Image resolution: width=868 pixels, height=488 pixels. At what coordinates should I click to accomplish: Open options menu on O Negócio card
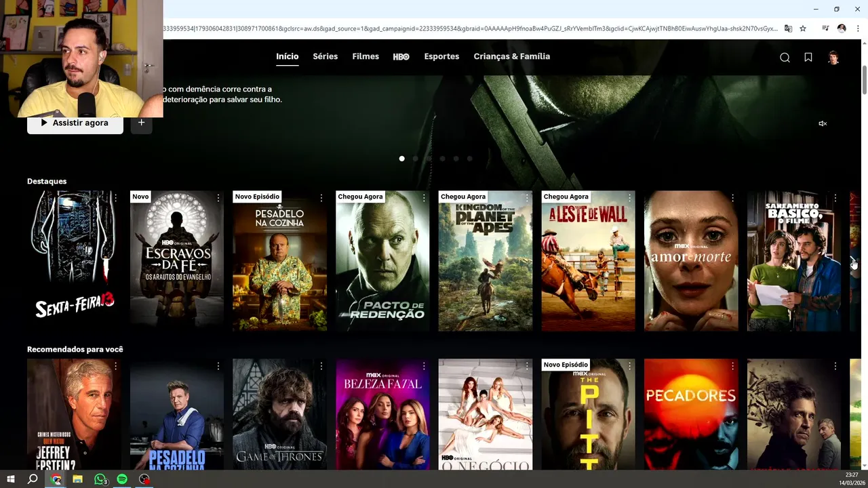click(x=527, y=366)
